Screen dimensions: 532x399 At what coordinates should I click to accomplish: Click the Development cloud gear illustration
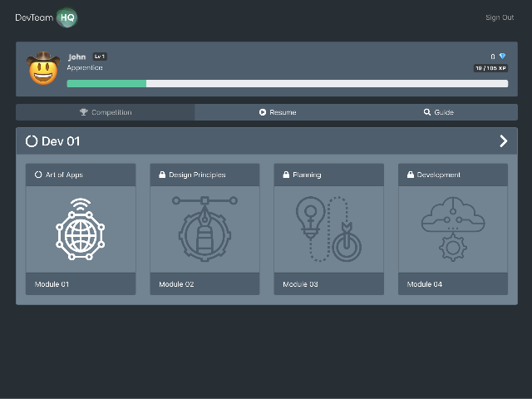tap(453, 229)
